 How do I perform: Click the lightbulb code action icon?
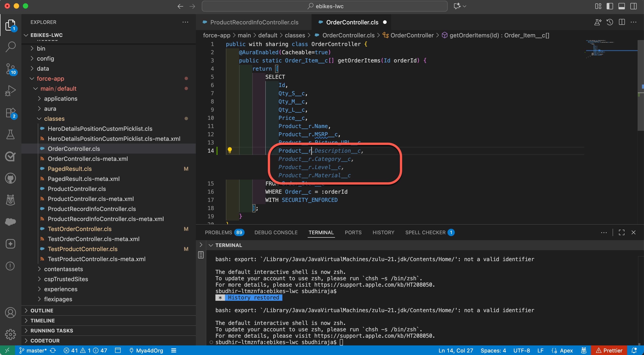click(x=230, y=150)
